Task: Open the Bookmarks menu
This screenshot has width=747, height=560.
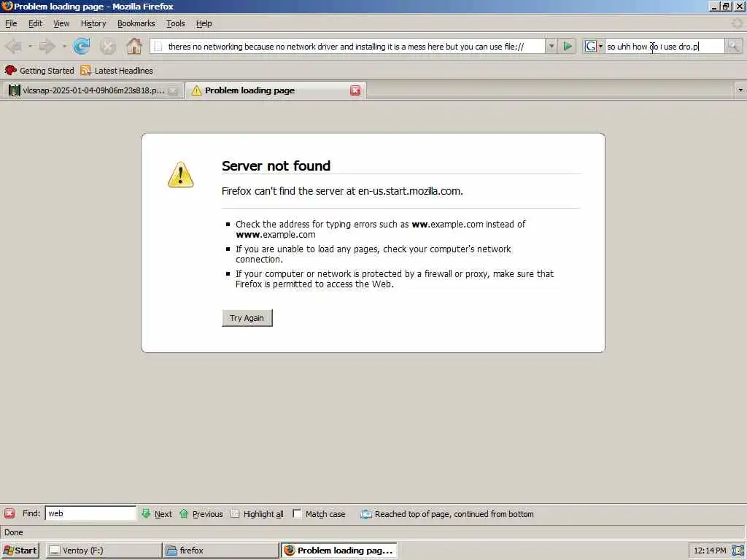Action: coord(136,23)
